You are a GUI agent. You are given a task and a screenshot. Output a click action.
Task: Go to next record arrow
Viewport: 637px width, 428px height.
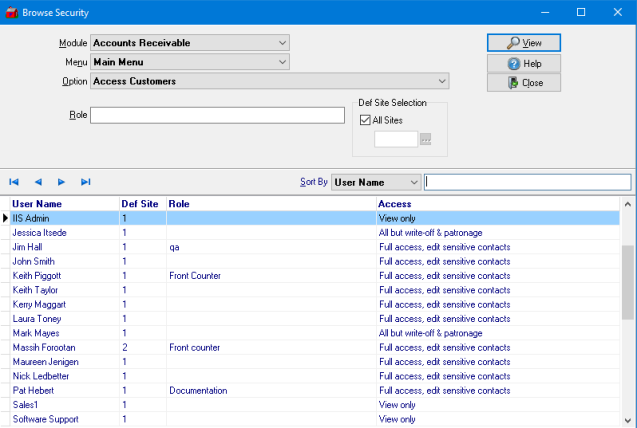[x=61, y=182]
